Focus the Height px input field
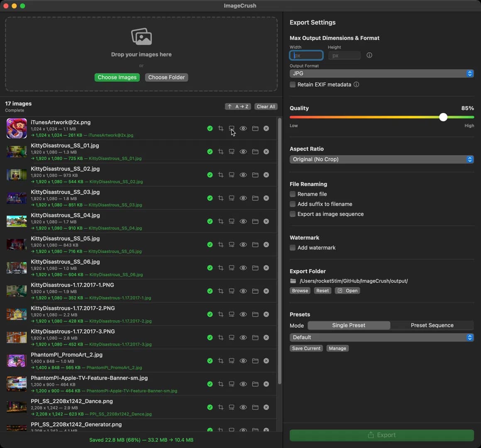481x448 pixels. tap(344, 56)
